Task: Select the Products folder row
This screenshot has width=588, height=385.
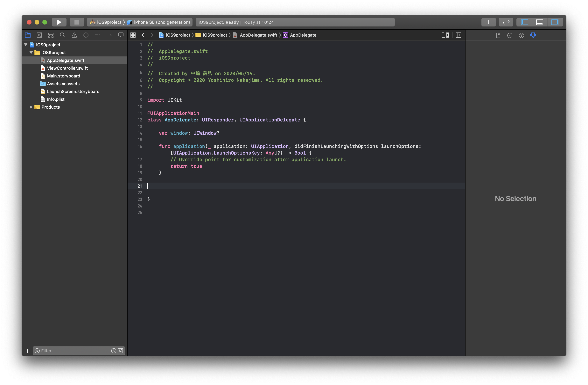Action: 74,107
